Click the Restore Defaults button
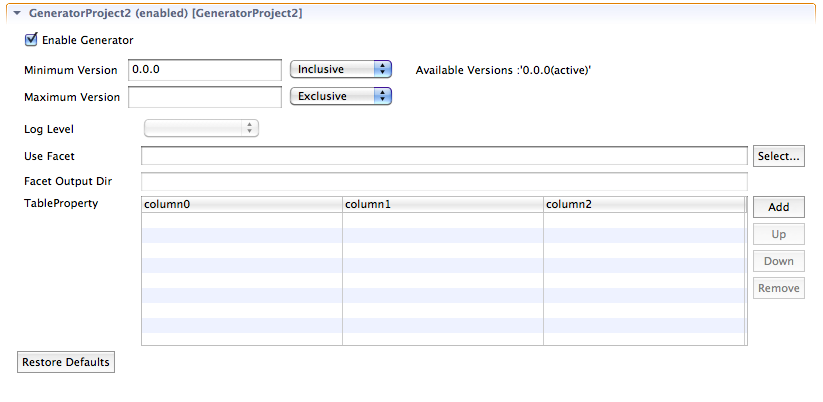This screenshot has width=823, height=402. pos(66,362)
